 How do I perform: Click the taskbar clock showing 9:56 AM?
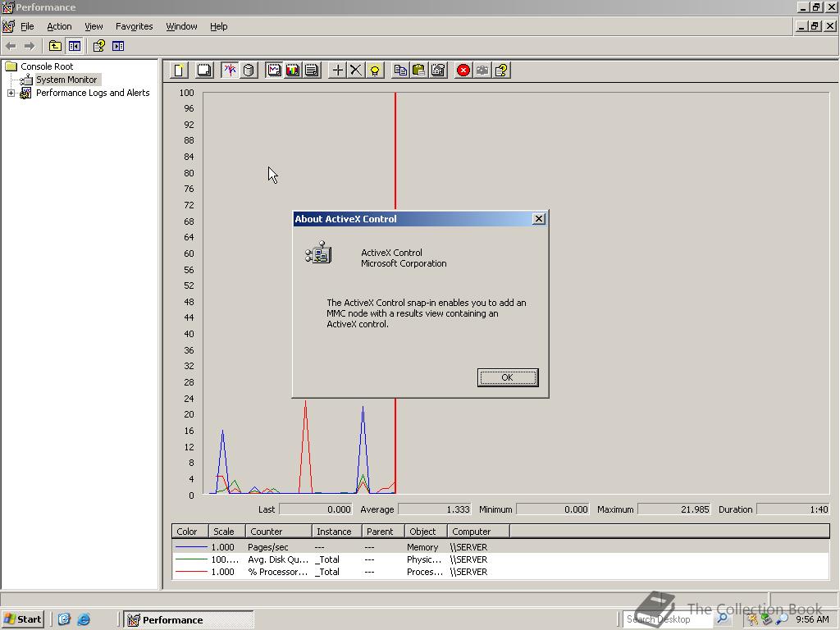[x=812, y=619]
